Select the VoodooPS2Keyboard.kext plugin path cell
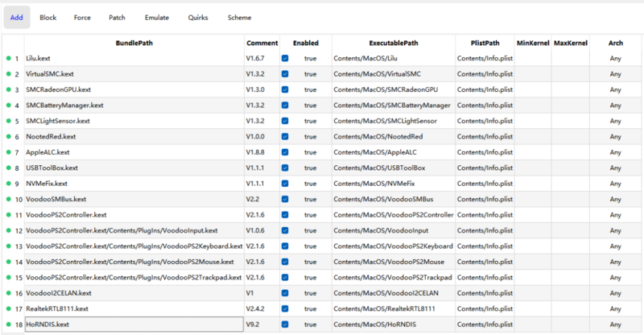 [134, 246]
